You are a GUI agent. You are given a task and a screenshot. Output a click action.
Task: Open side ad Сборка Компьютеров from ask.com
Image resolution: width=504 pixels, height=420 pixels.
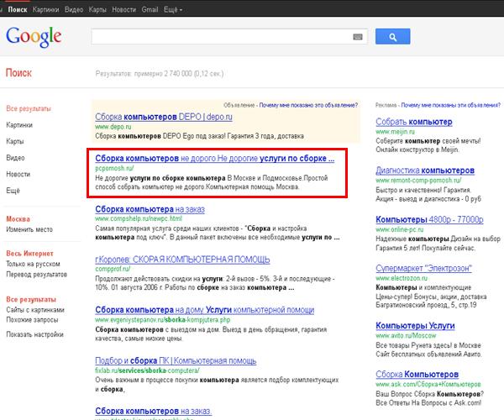pos(417,375)
